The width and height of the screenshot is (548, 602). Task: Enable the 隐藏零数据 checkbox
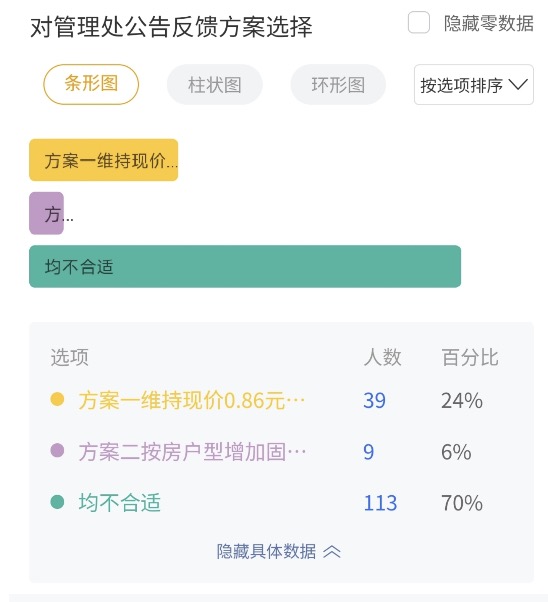point(419,23)
